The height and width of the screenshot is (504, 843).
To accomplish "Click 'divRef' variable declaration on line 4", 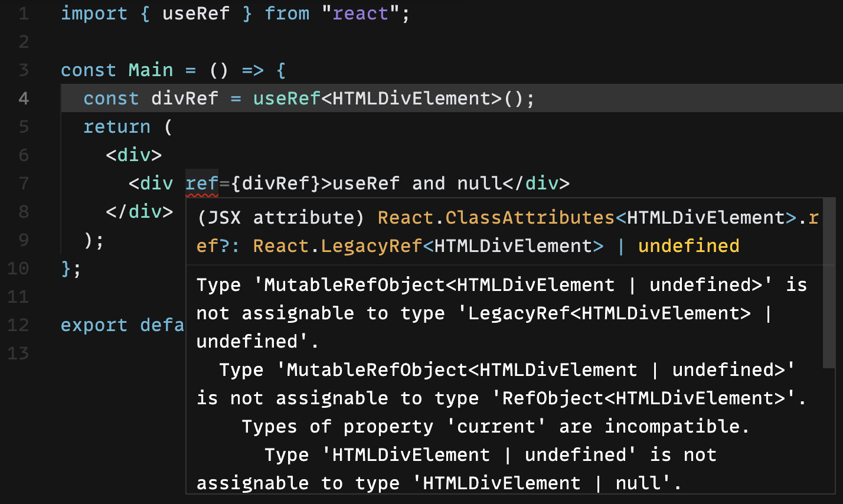I will [x=185, y=99].
